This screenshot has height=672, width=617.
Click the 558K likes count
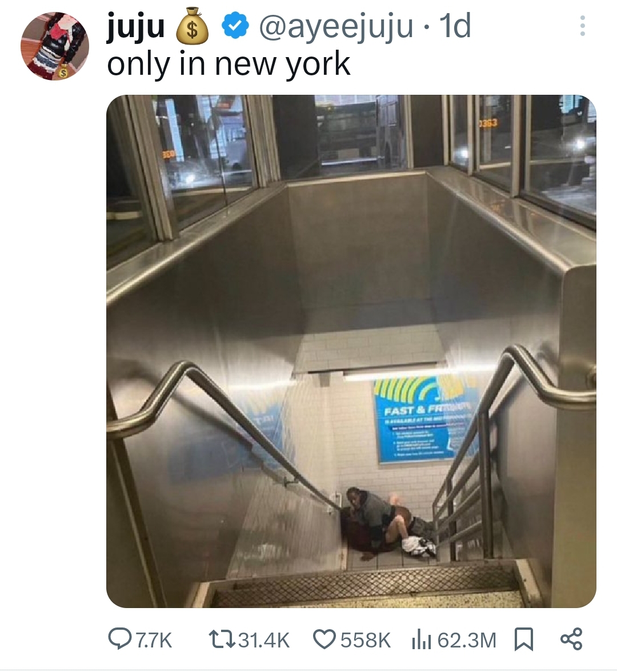click(365, 640)
